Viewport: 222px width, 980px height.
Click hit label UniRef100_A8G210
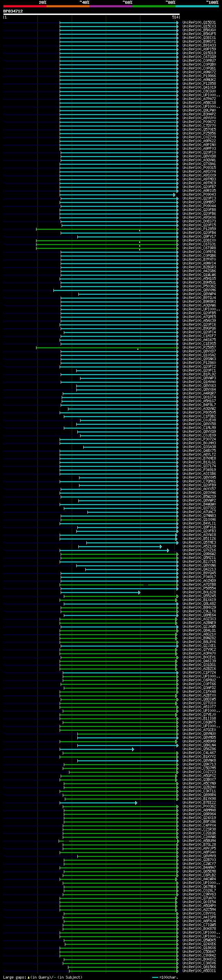pyautogui.click(x=199, y=634)
